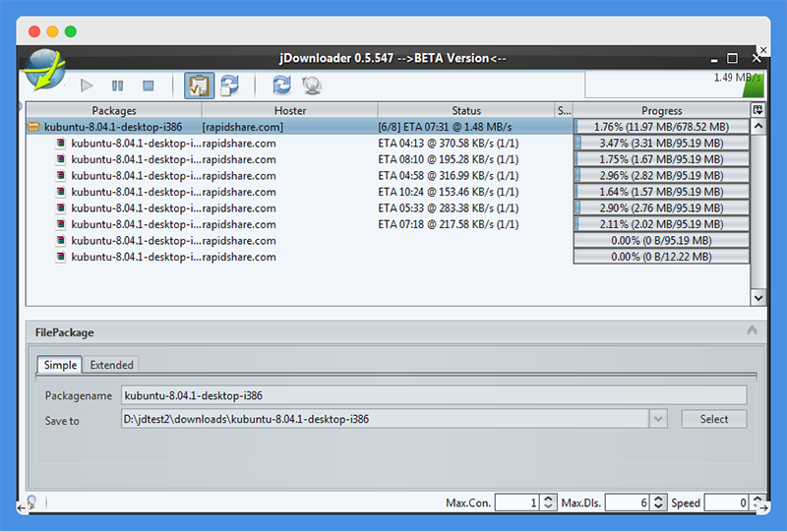Click the progress bar showing 1.75%

point(661,159)
